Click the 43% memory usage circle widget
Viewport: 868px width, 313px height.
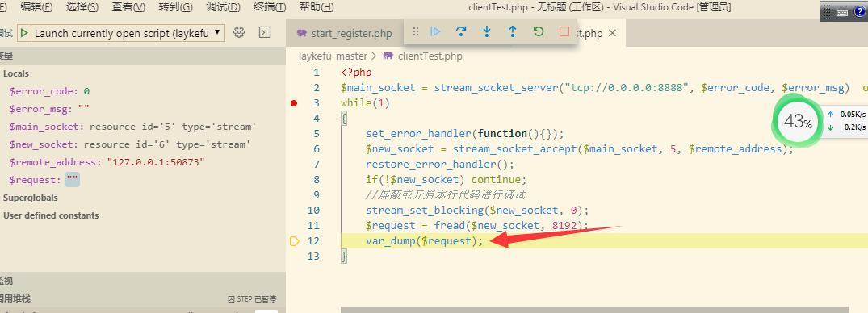tap(797, 122)
